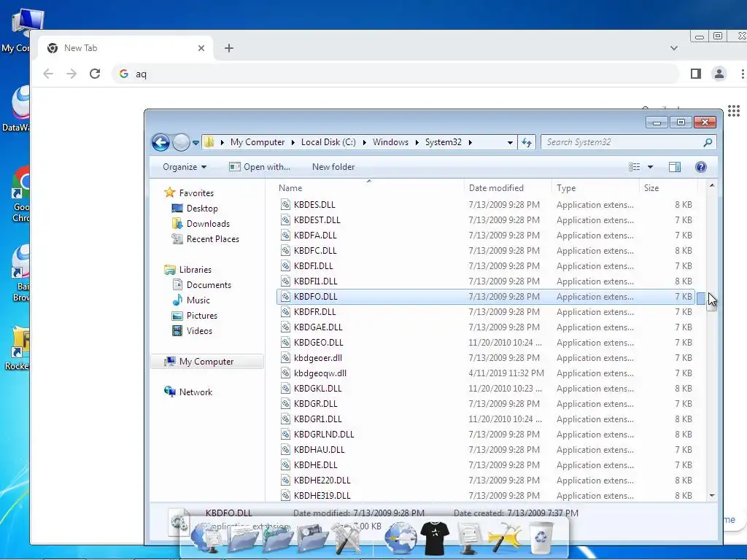Click the refresh icon beside the address bar
This screenshot has width=747, height=560.
point(527,142)
